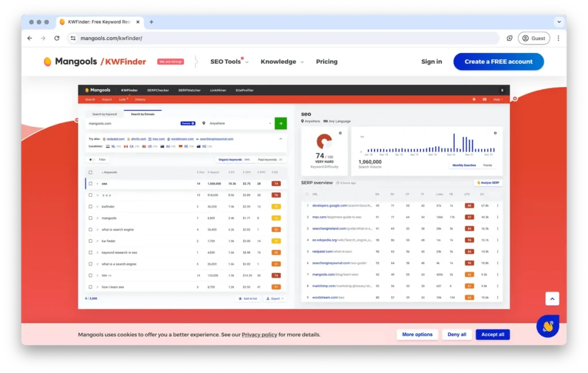
Task: Expand the Knowledge menu
Action: click(x=282, y=61)
